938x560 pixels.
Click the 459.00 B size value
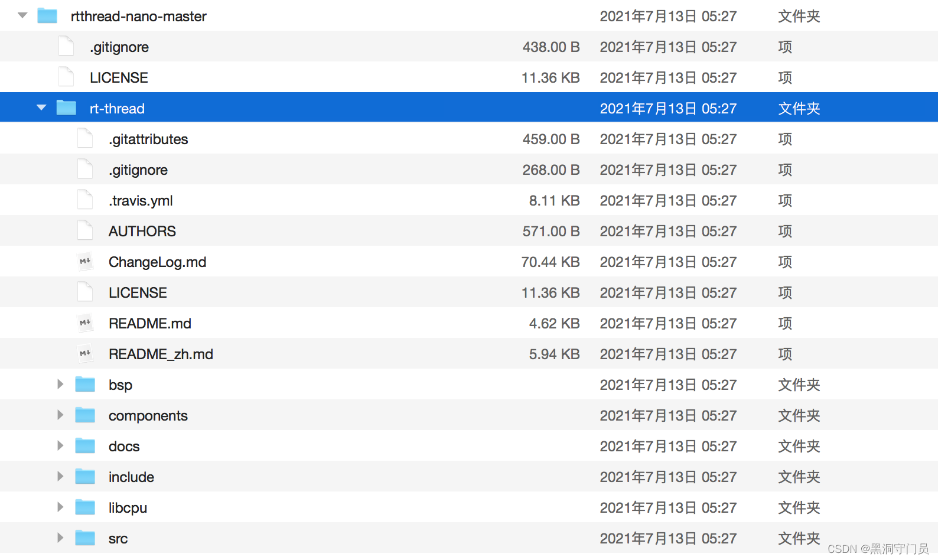pyautogui.click(x=551, y=139)
